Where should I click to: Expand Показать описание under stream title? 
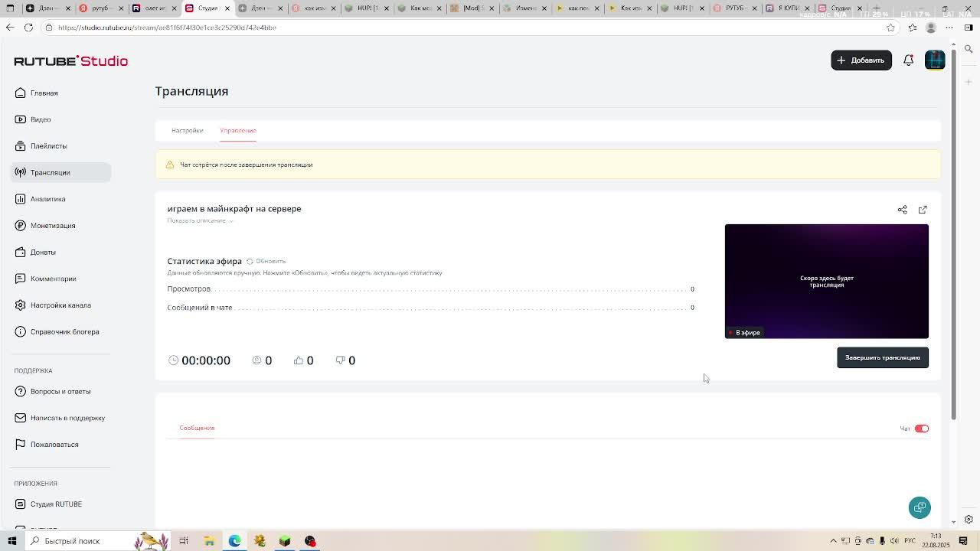tap(200, 220)
